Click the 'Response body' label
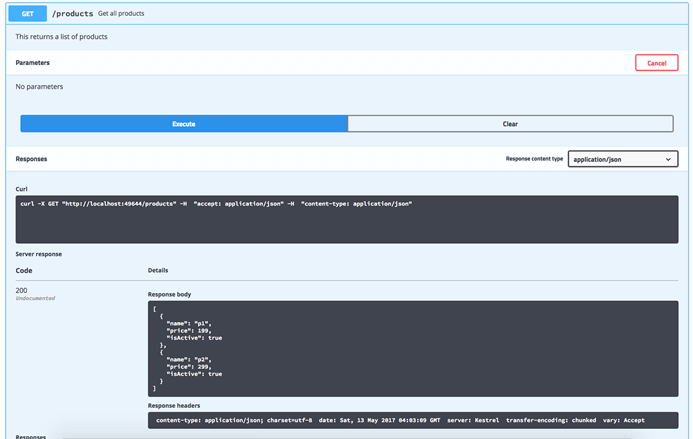This screenshot has width=693, height=439. click(x=169, y=294)
